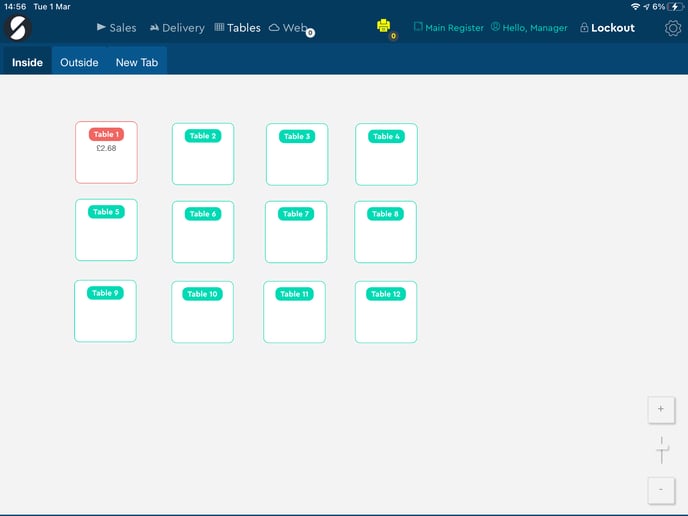Screen dimensions: 688x516
Task: Zoom in with the plus button
Action: click(x=661, y=409)
